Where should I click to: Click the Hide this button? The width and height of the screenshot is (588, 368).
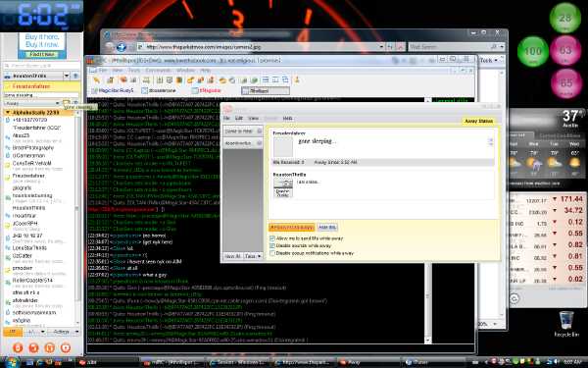point(327,228)
